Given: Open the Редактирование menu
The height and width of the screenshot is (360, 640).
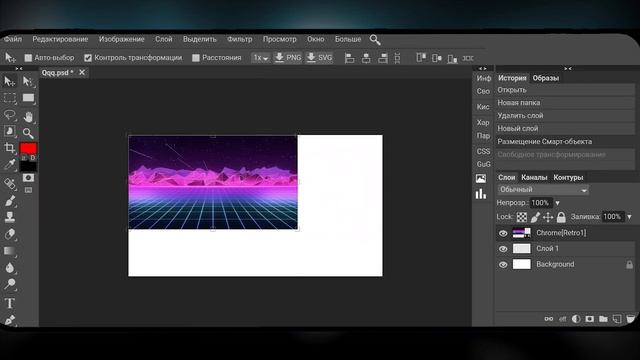Looking at the screenshot, I should click(x=60, y=39).
